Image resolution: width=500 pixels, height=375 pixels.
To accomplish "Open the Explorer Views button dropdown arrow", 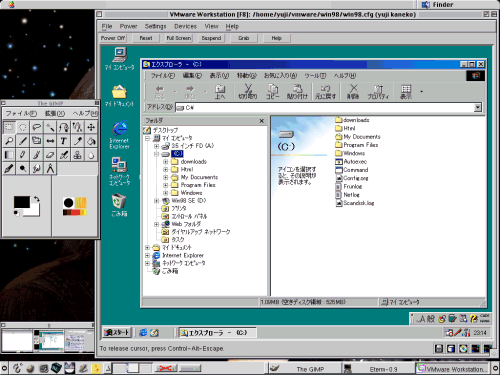I will pyautogui.click(x=421, y=92).
